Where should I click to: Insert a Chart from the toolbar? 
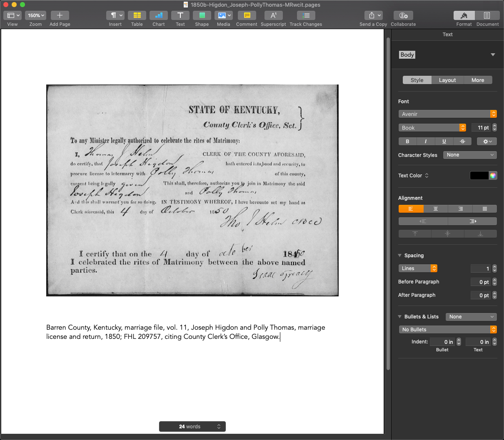pos(158,15)
